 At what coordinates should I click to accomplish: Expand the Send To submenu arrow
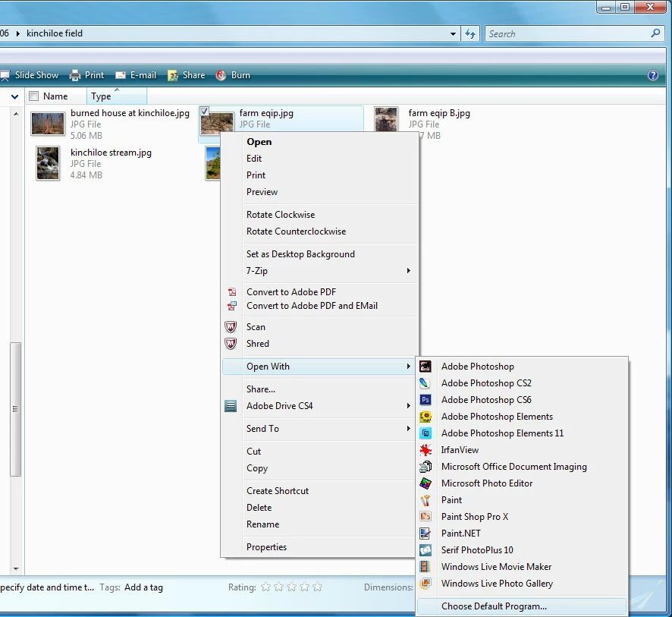[408, 428]
